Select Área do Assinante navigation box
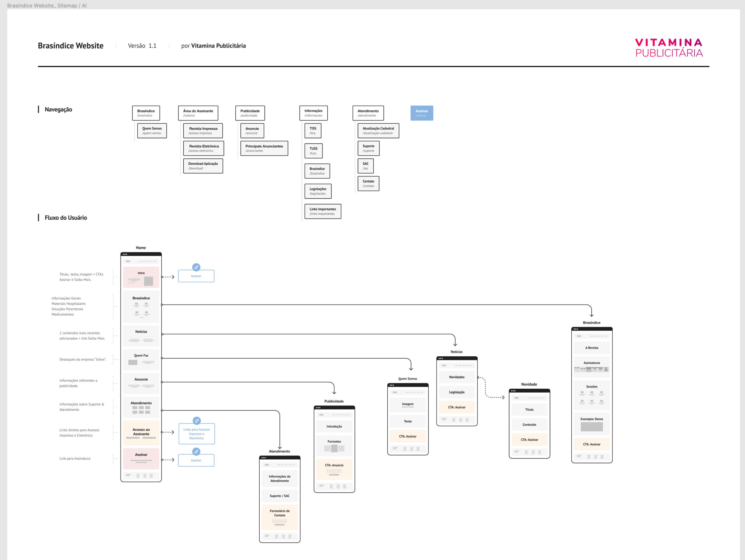This screenshot has height=560, width=745. (x=198, y=113)
